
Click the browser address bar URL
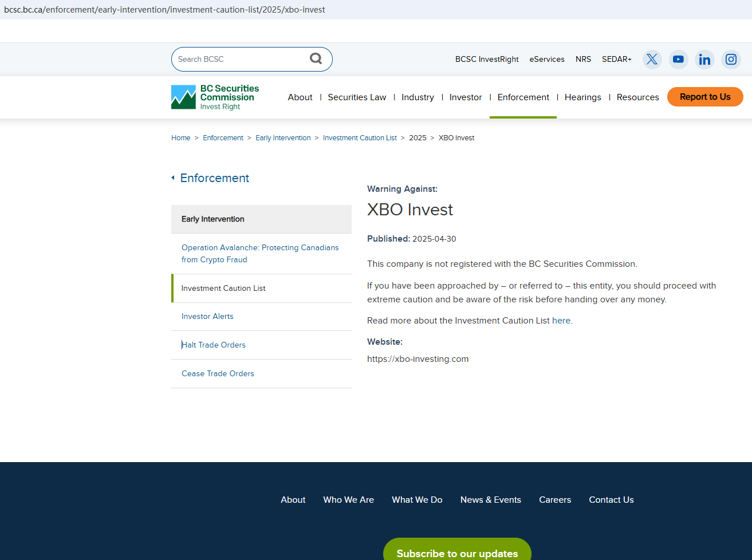[x=164, y=10]
